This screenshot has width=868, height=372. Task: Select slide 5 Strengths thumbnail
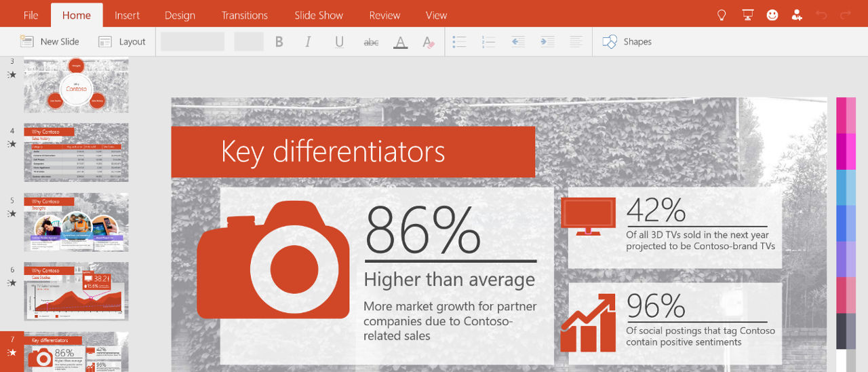pyautogui.click(x=76, y=222)
